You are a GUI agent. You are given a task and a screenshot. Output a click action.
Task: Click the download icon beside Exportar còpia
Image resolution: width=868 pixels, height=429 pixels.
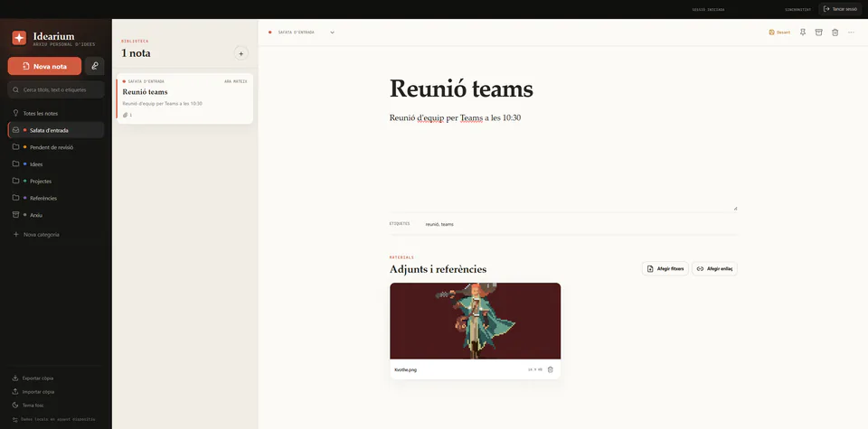15,378
